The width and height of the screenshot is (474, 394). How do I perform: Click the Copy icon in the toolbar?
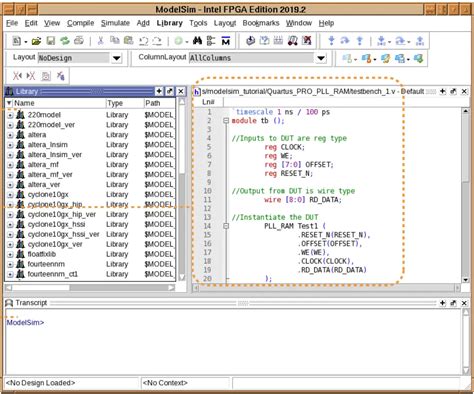[x=115, y=40]
